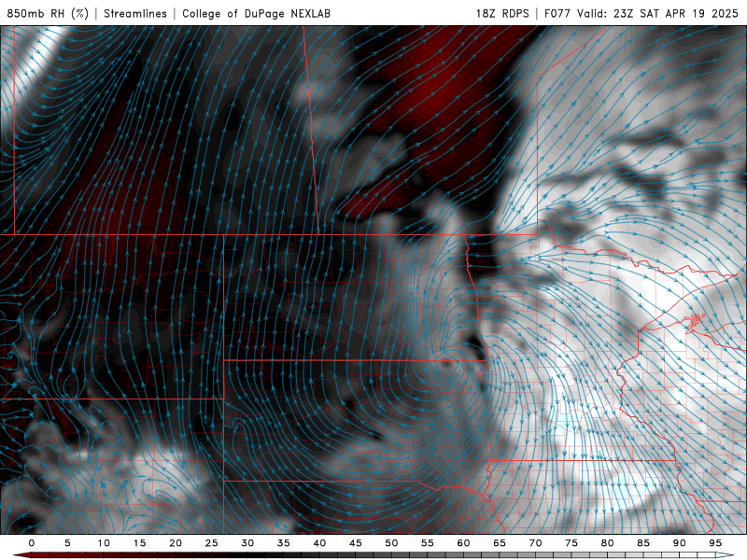Image resolution: width=747 pixels, height=560 pixels.
Task: Click the colorbar label "0"
Action: pyautogui.click(x=32, y=543)
